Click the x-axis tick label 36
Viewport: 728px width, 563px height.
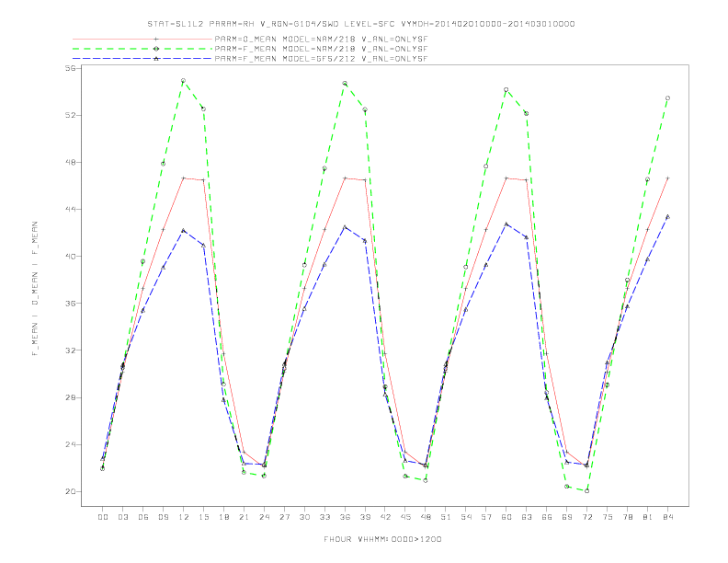345,517
